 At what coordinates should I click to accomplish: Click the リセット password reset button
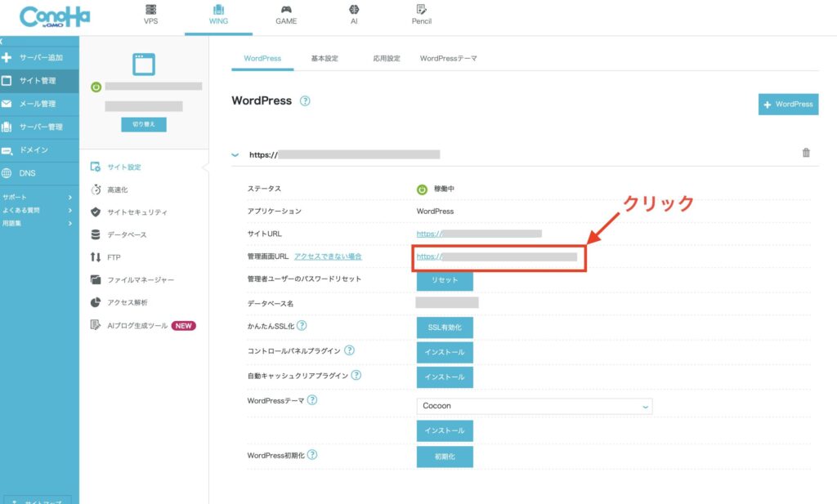[x=445, y=280]
